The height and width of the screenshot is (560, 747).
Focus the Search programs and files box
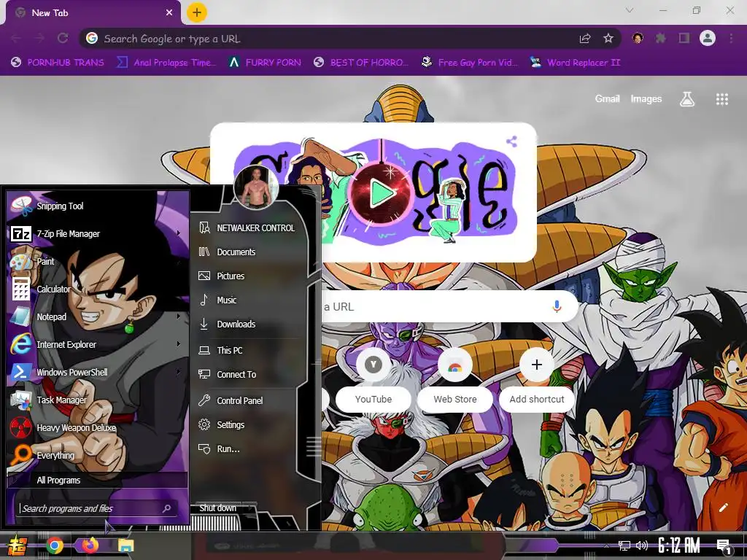(89, 508)
